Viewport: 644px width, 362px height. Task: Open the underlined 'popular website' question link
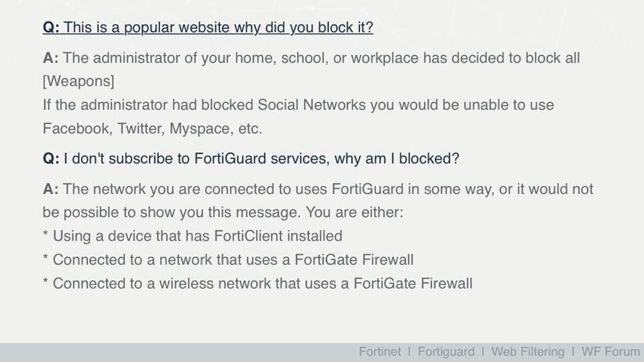208,27
